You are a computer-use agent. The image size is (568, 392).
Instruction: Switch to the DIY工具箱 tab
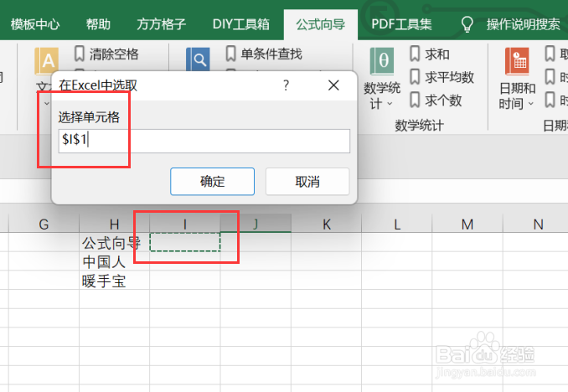point(241,24)
